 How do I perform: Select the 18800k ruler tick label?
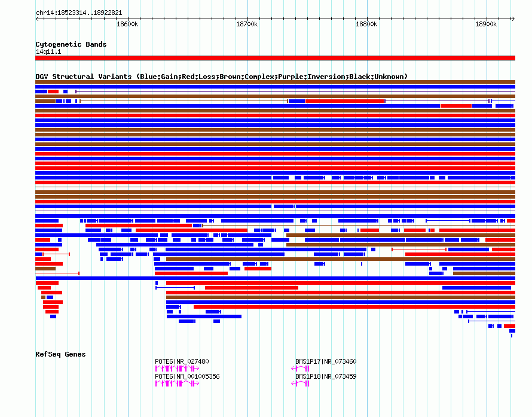coord(366,24)
